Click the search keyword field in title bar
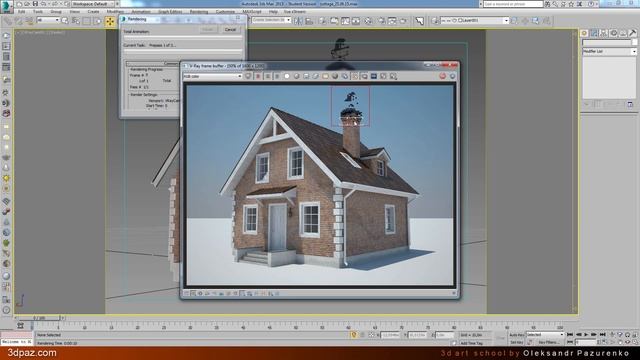Viewport: 640px width, 360px height. point(513,4)
